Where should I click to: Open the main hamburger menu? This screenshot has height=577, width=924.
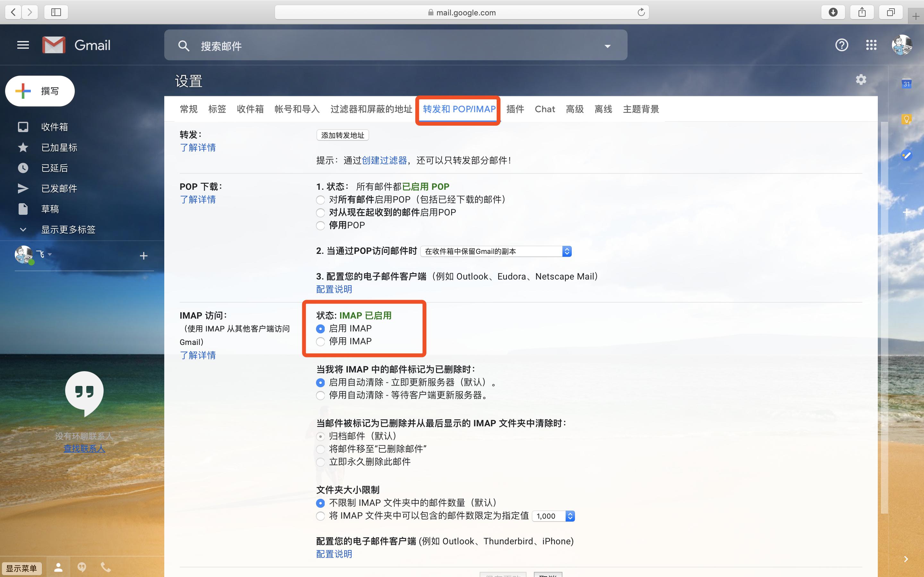[x=22, y=45]
